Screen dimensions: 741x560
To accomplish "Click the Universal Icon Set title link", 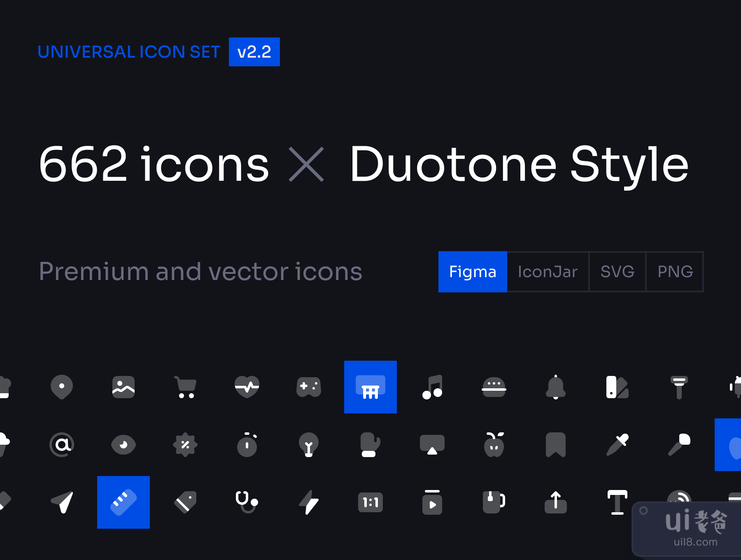I will [129, 52].
